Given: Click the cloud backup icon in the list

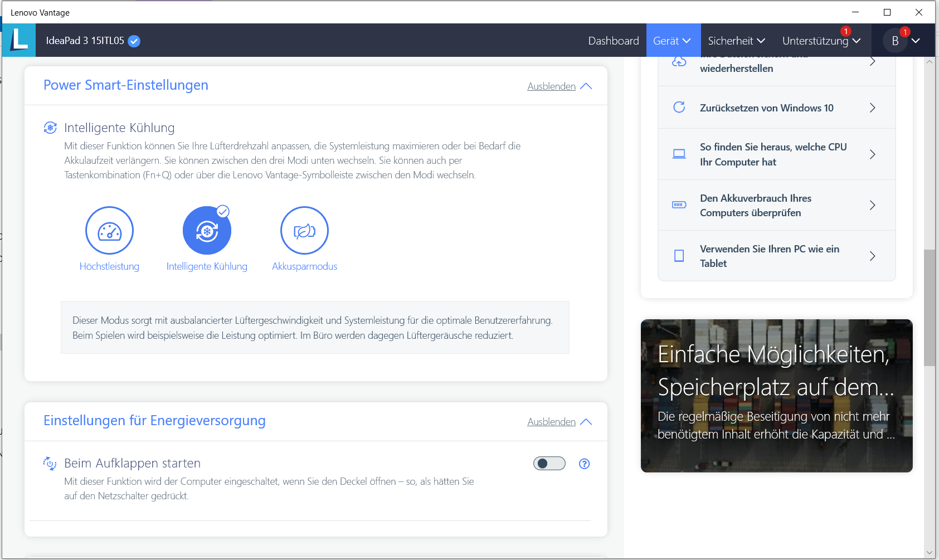Looking at the screenshot, I should coord(679,61).
